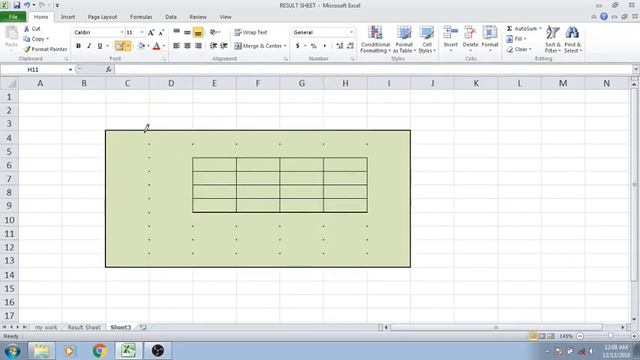
Task: Decrease font size with Shrink Font icon
Action: pyautogui.click(x=161, y=32)
